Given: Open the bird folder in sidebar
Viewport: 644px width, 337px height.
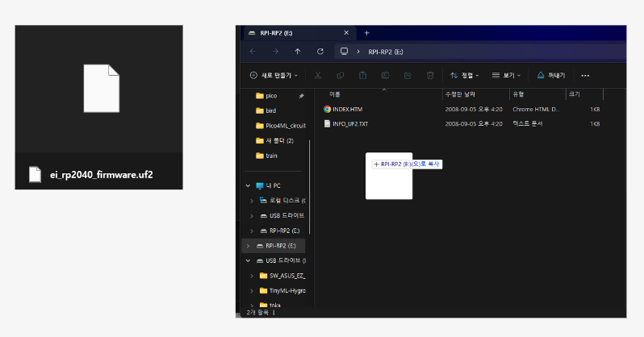Looking at the screenshot, I should [270, 110].
